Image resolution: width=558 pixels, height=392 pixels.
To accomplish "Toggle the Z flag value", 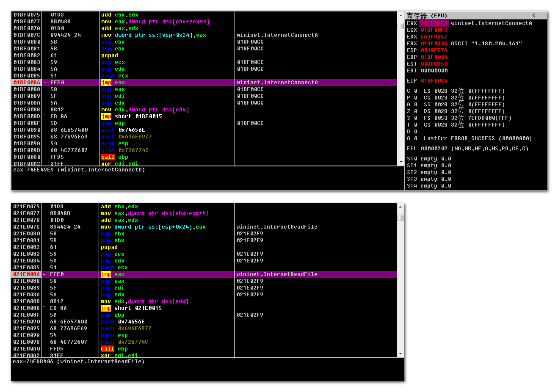I will [415, 111].
